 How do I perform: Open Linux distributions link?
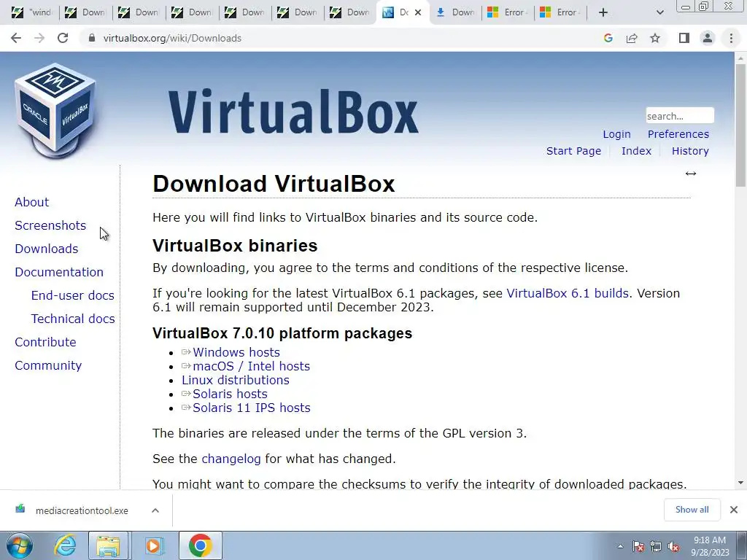(x=236, y=380)
